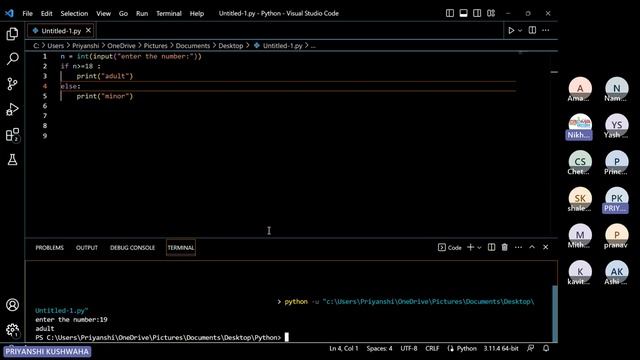Screen dimensions: 640x360
Task: Open the Terminal menu
Action: coord(169,13)
